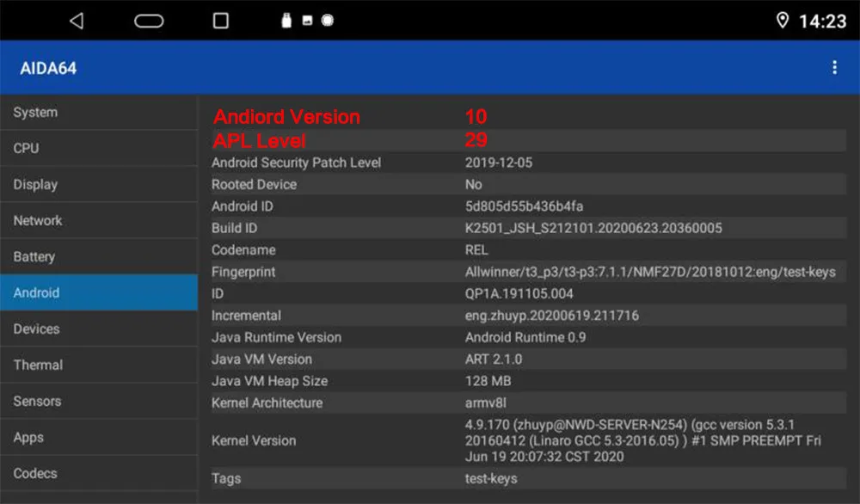The width and height of the screenshot is (860, 504).
Task: Go to the Battery section
Action: pos(99,256)
